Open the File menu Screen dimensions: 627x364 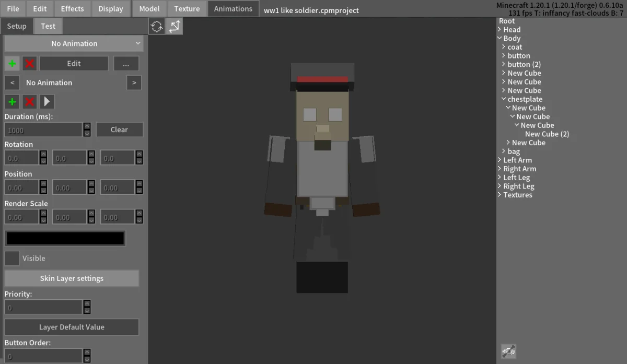pyautogui.click(x=13, y=8)
